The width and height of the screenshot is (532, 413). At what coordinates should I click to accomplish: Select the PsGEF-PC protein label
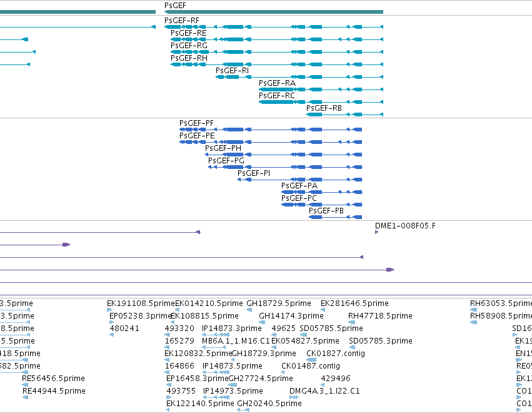[x=299, y=199]
